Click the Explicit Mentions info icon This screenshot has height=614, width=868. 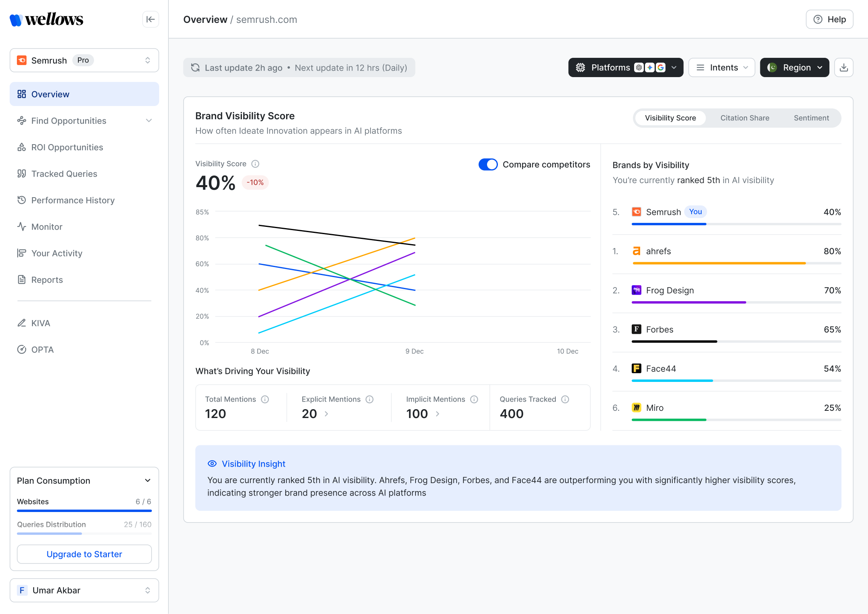coord(370,399)
